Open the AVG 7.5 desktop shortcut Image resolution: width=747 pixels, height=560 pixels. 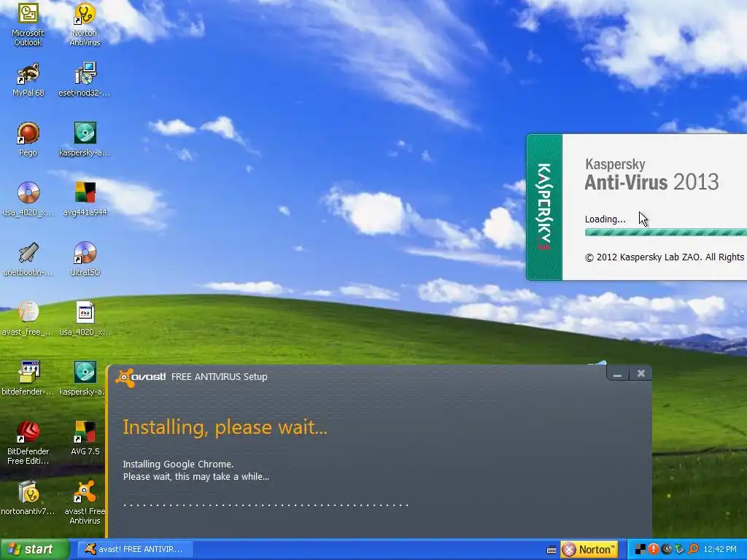tap(85, 438)
